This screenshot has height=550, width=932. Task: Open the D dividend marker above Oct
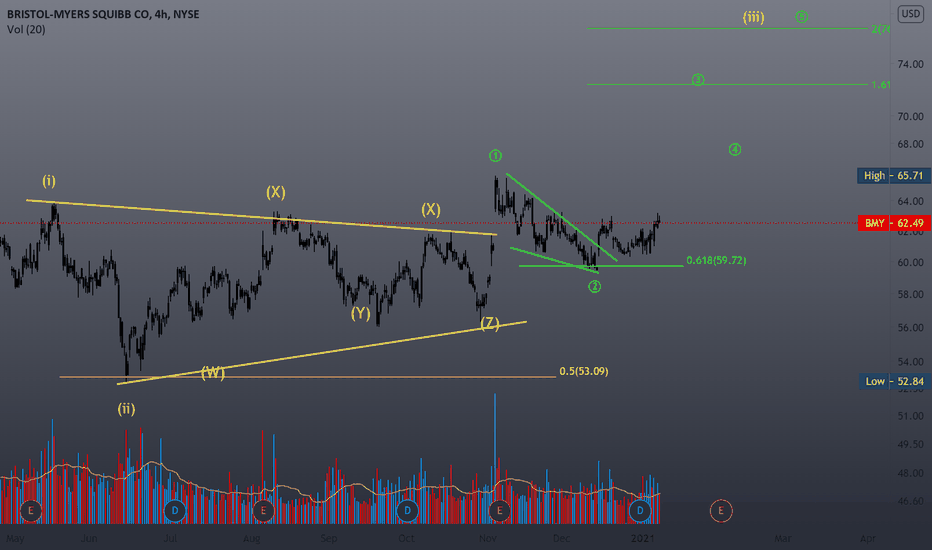[x=407, y=510]
